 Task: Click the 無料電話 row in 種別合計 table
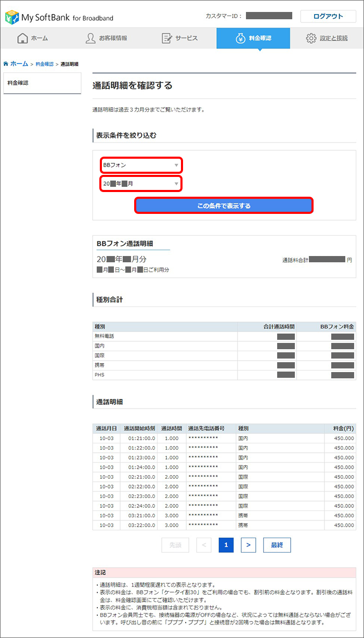pos(224,337)
